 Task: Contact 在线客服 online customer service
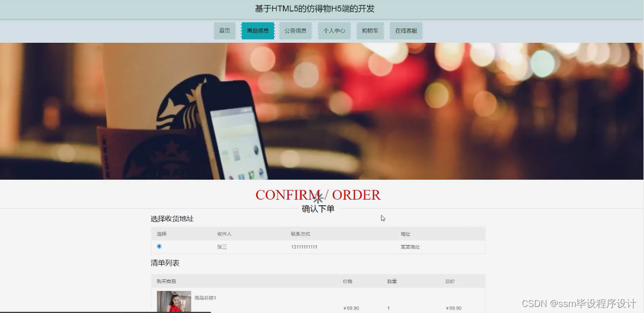(x=406, y=30)
